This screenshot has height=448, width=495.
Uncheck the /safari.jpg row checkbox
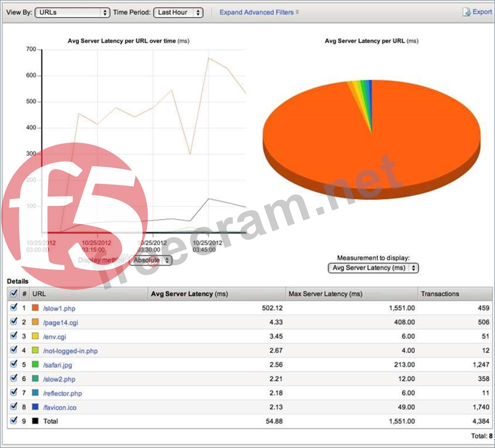point(14,364)
